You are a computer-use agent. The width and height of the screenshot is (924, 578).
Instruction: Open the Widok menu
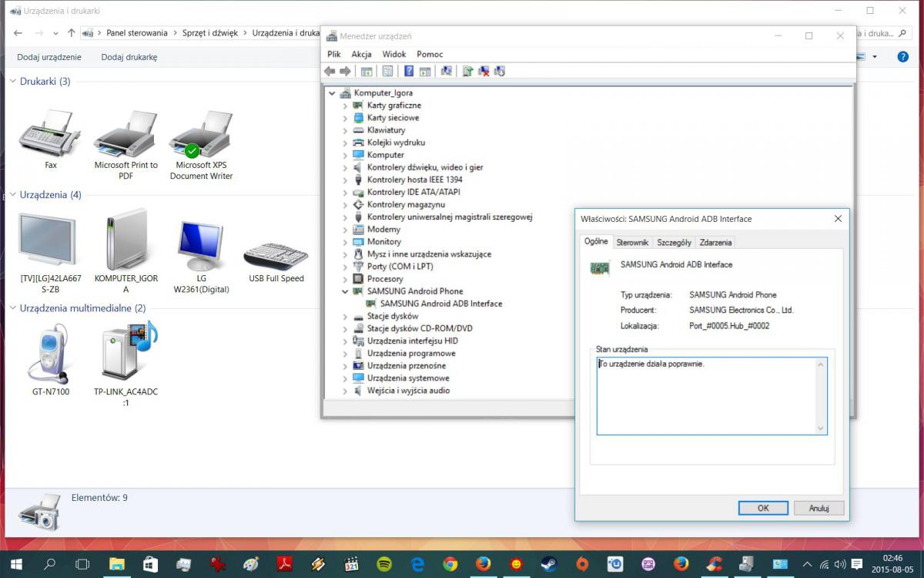pyautogui.click(x=394, y=54)
